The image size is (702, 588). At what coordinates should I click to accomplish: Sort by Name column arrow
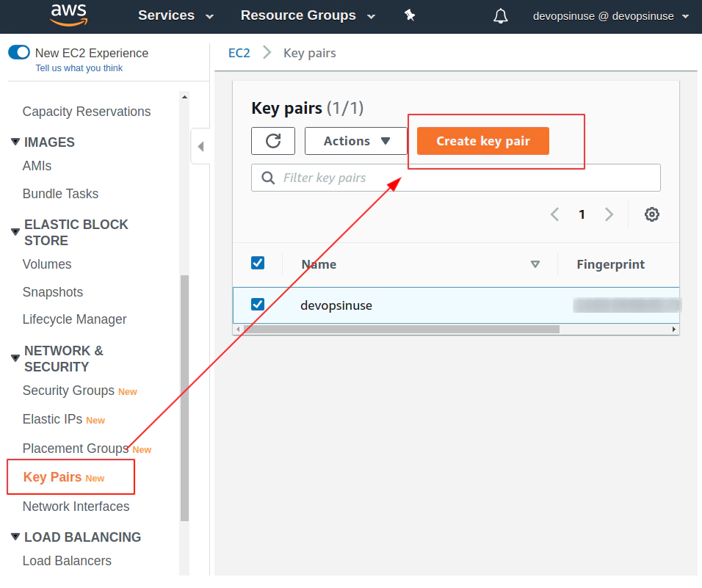coord(535,264)
